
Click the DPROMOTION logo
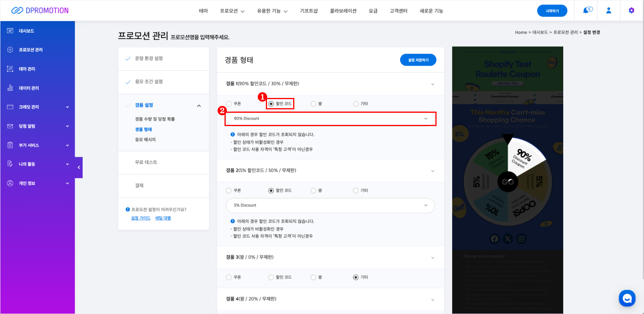tap(40, 11)
